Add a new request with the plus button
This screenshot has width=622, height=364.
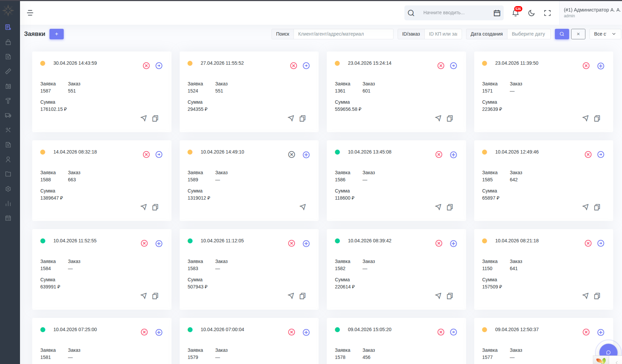click(x=57, y=34)
